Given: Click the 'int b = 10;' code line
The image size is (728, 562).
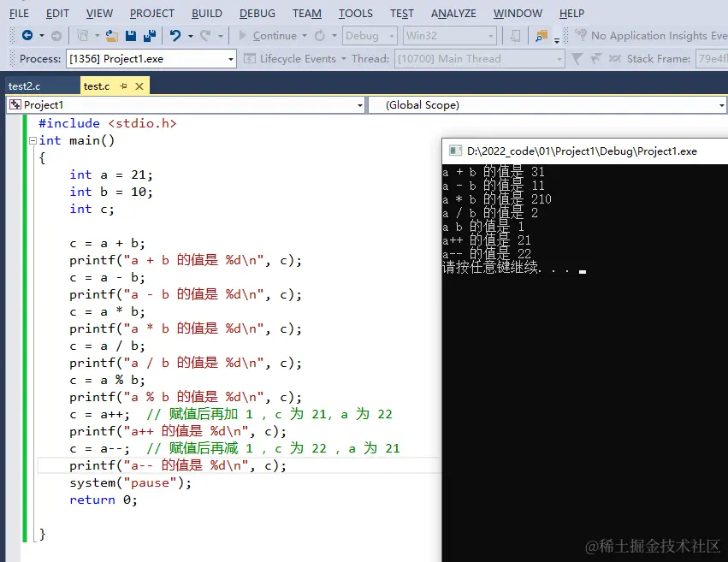Looking at the screenshot, I should 111,192.
